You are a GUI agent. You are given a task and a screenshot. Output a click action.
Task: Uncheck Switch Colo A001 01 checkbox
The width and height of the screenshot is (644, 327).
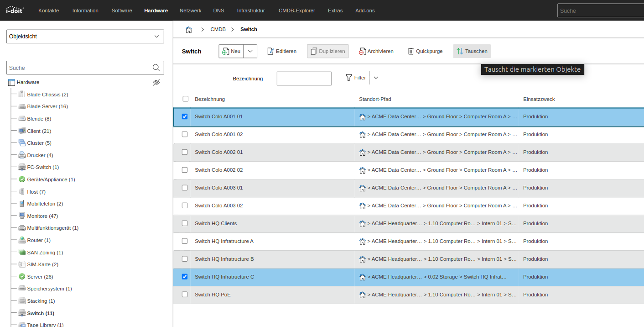185,116
